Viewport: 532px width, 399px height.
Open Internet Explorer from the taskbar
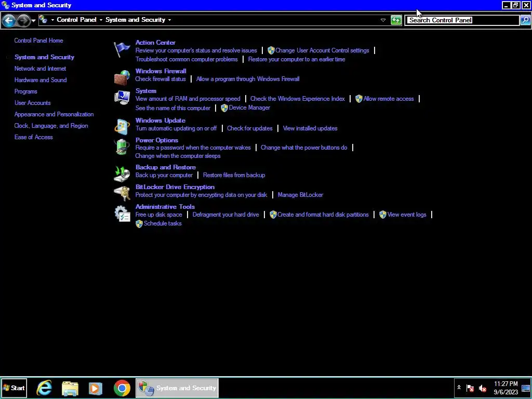[x=45, y=388]
